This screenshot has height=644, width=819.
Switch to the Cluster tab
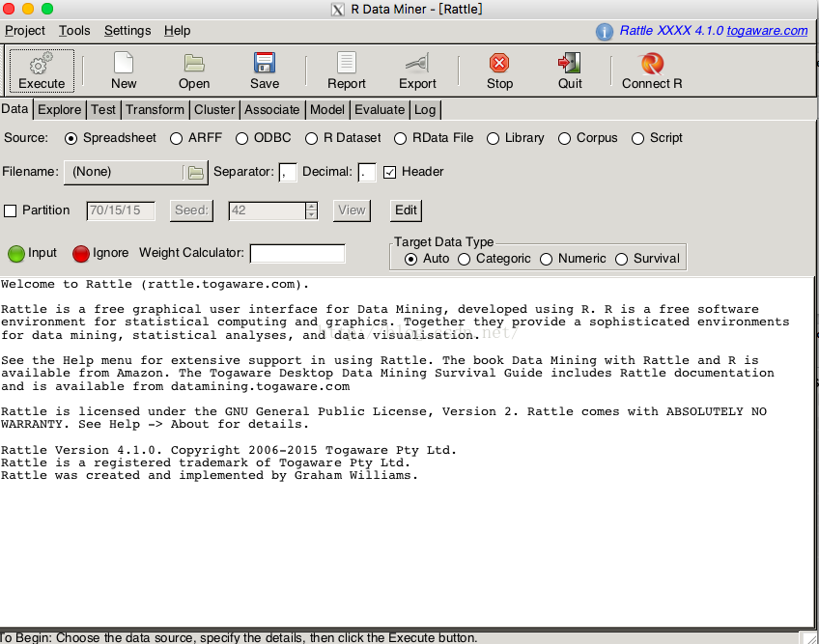click(214, 110)
